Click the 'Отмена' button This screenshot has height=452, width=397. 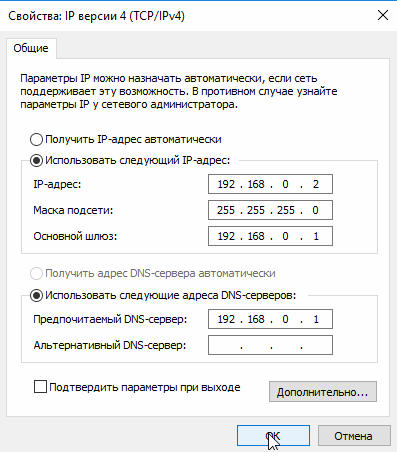pyautogui.click(x=354, y=435)
